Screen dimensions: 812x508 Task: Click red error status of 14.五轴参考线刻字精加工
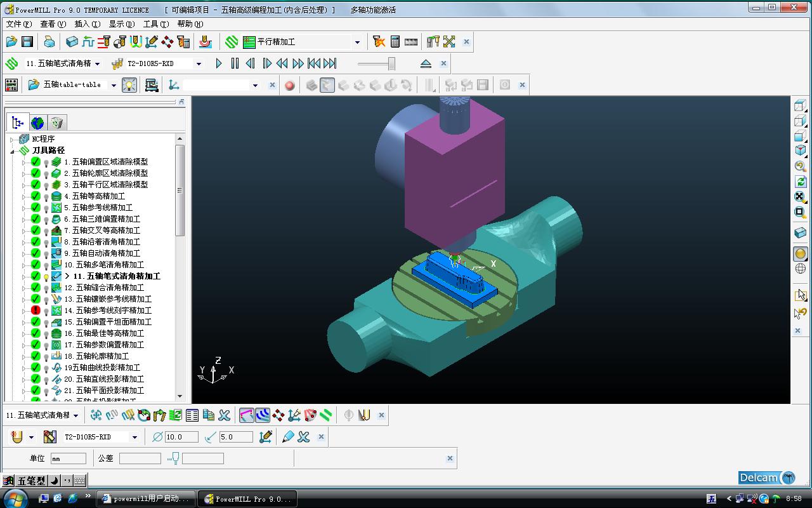tap(36, 311)
